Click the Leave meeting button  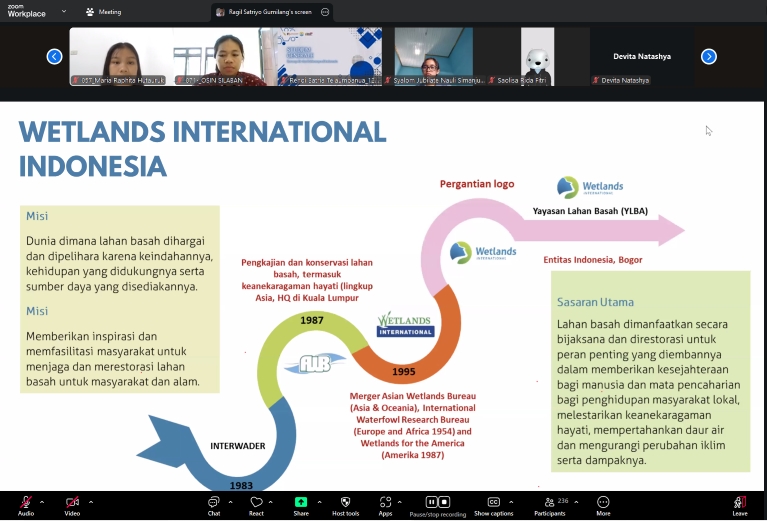click(740, 505)
